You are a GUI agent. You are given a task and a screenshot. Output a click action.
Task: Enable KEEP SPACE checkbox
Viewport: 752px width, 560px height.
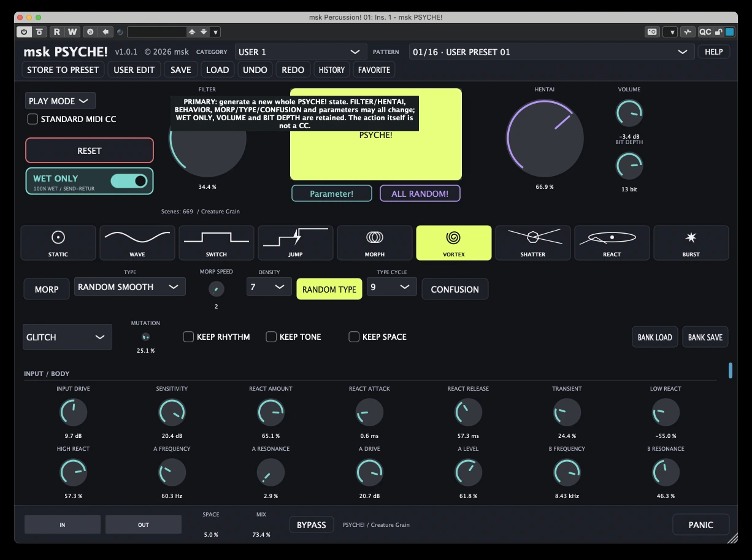354,337
